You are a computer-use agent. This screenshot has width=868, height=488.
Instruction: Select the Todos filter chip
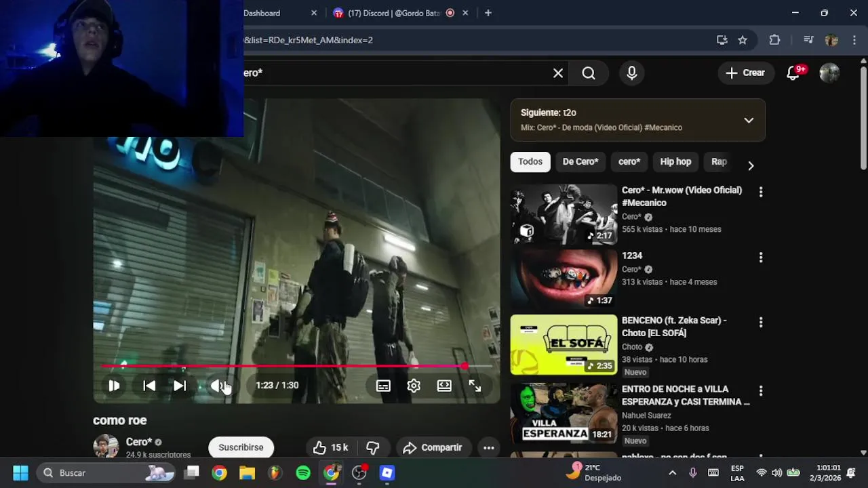click(x=530, y=161)
